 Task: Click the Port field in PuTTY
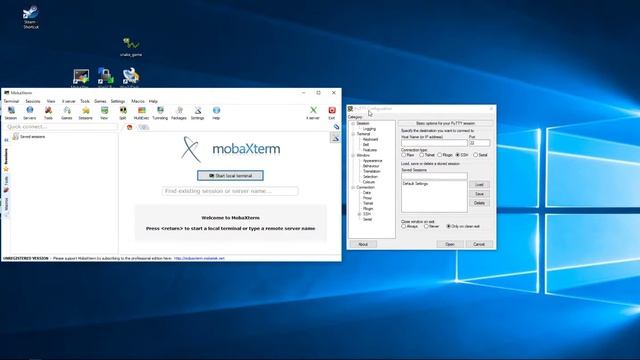click(480, 143)
